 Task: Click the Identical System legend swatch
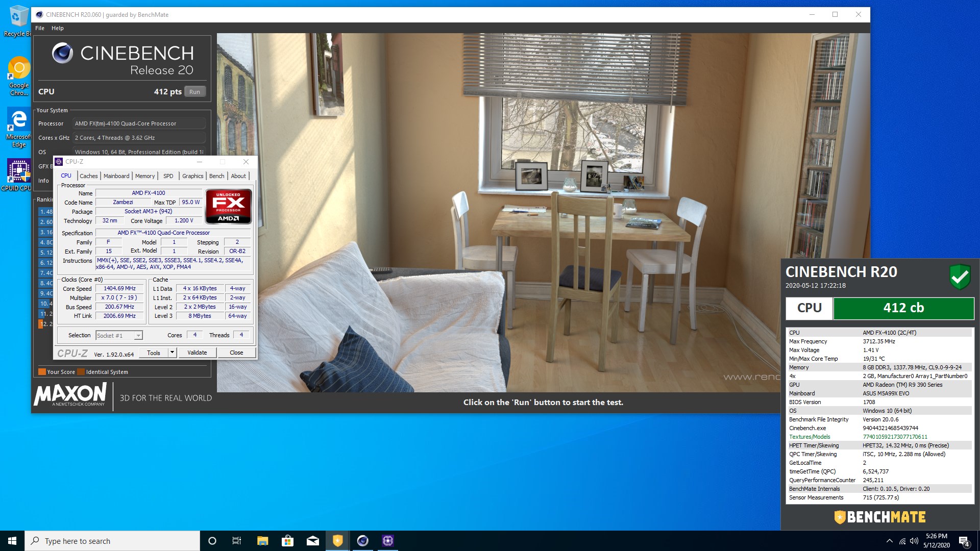click(x=81, y=372)
